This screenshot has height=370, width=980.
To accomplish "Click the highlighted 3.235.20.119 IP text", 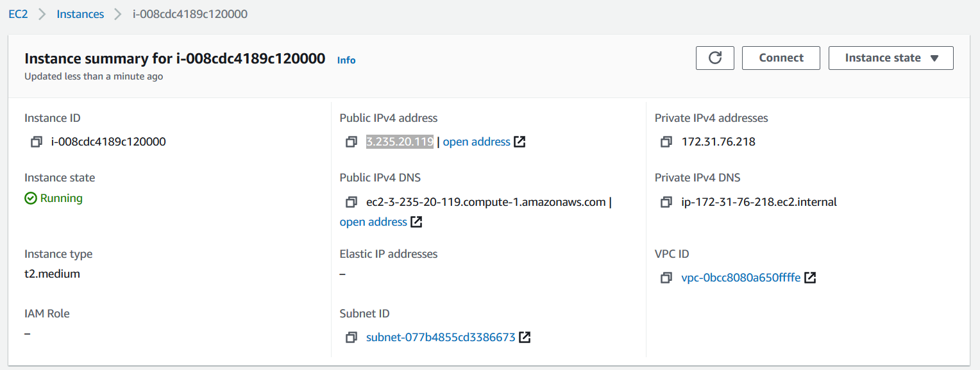I will tap(400, 142).
